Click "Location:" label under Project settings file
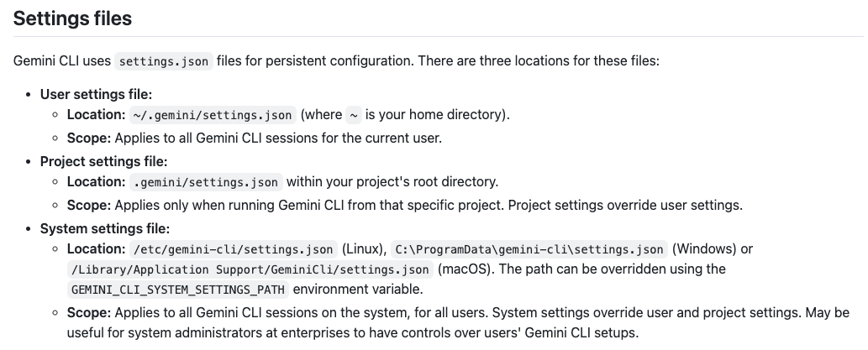The width and height of the screenshot is (868, 350). pyautogui.click(x=96, y=181)
